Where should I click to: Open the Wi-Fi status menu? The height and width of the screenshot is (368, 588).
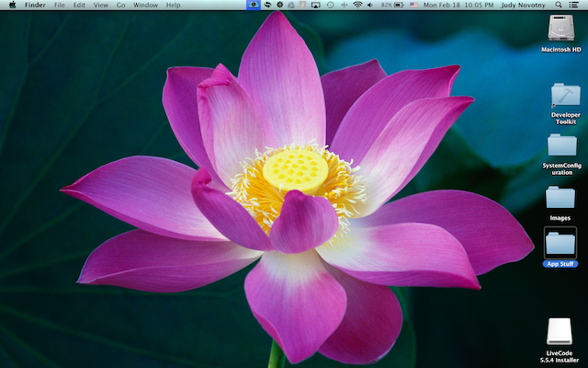click(x=357, y=5)
